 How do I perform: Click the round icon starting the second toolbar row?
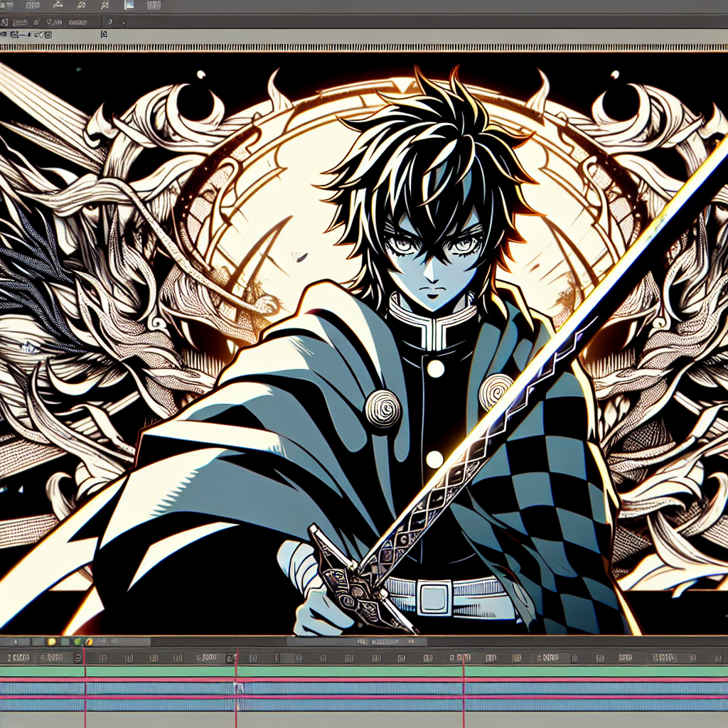(x=5, y=22)
